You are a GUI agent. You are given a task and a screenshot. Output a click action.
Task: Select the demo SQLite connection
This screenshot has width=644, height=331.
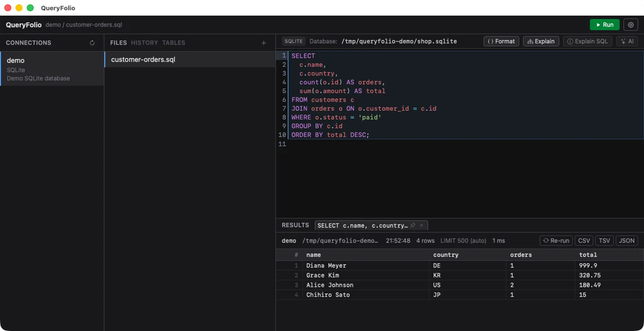52,69
